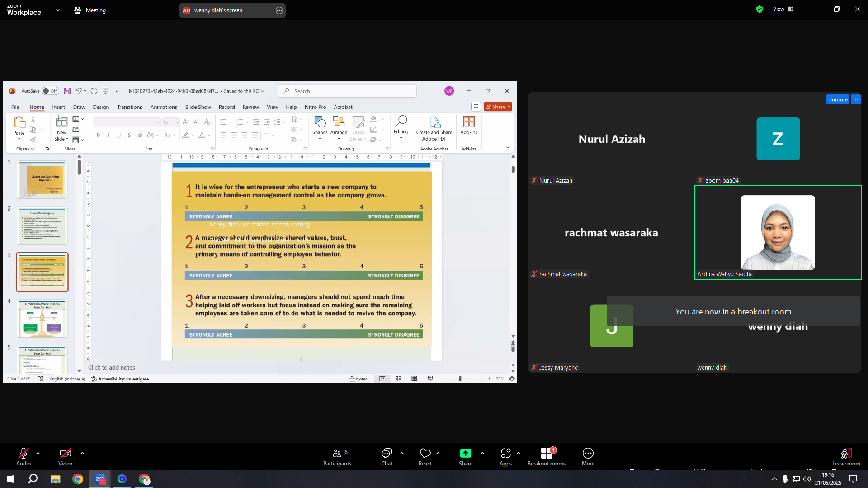Open the Add-ins panel

click(x=469, y=126)
